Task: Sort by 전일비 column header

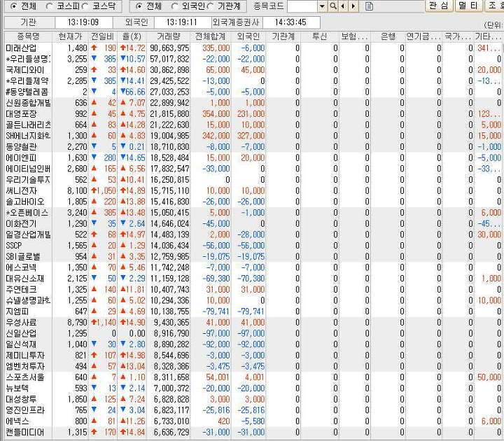Action: (103, 36)
